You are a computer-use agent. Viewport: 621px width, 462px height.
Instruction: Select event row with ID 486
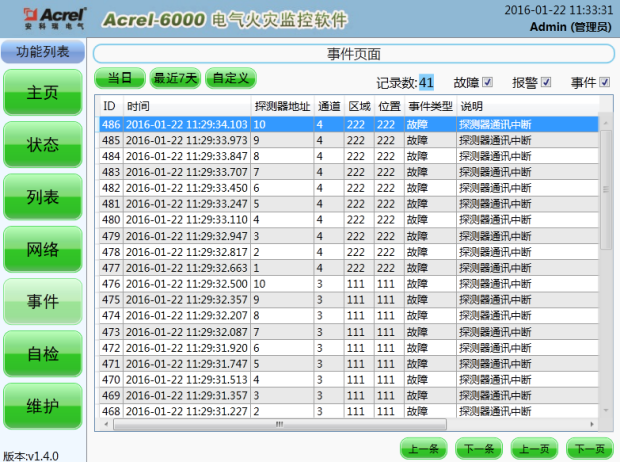pos(300,125)
